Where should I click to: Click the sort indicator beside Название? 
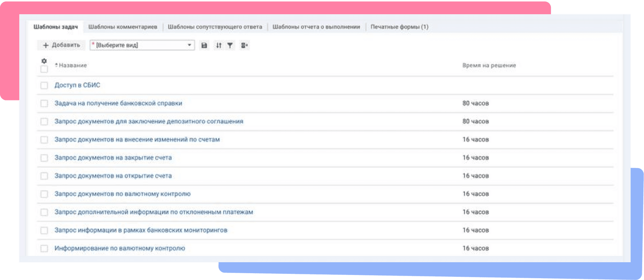pos(56,65)
